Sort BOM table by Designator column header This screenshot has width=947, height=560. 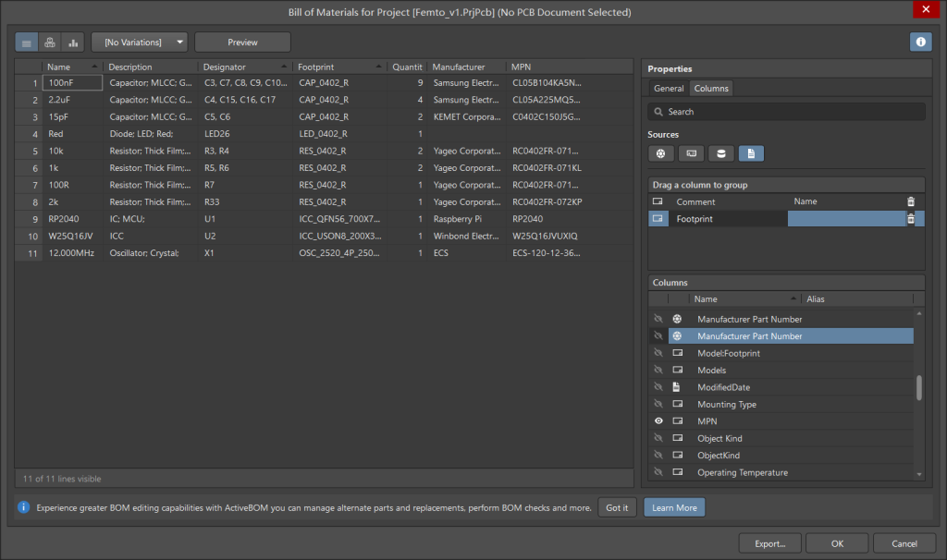tap(244, 67)
